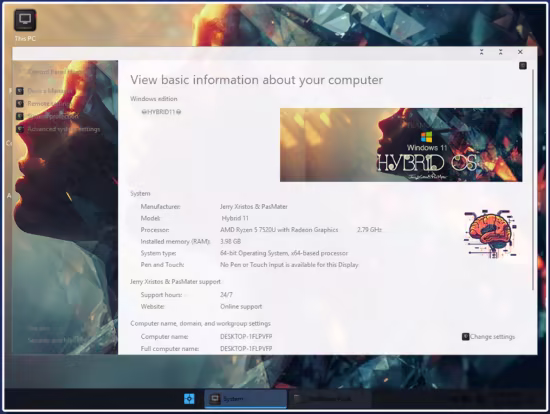Click the Full computer name value DESKTOP-1FLPVFP
Viewport: 550px width, 414px height.
pyautogui.click(x=246, y=349)
